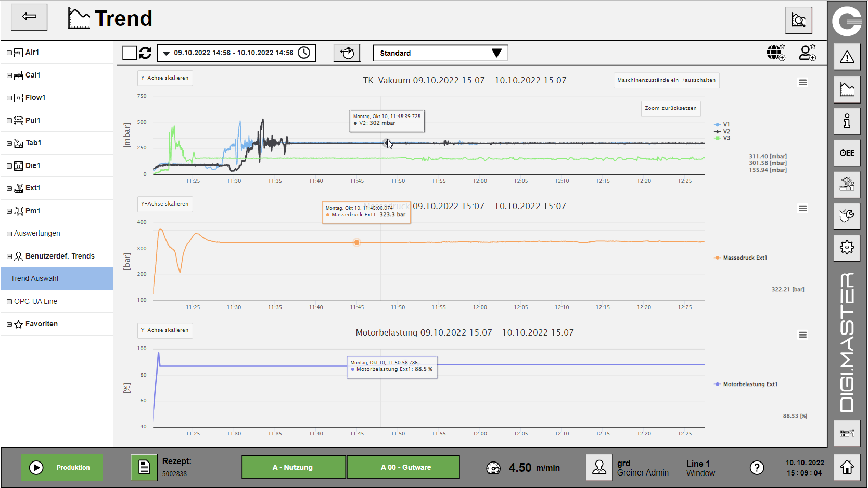Click the A 00 - Gutware button
The width and height of the screenshot is (868, 488).
click(403, 467)
